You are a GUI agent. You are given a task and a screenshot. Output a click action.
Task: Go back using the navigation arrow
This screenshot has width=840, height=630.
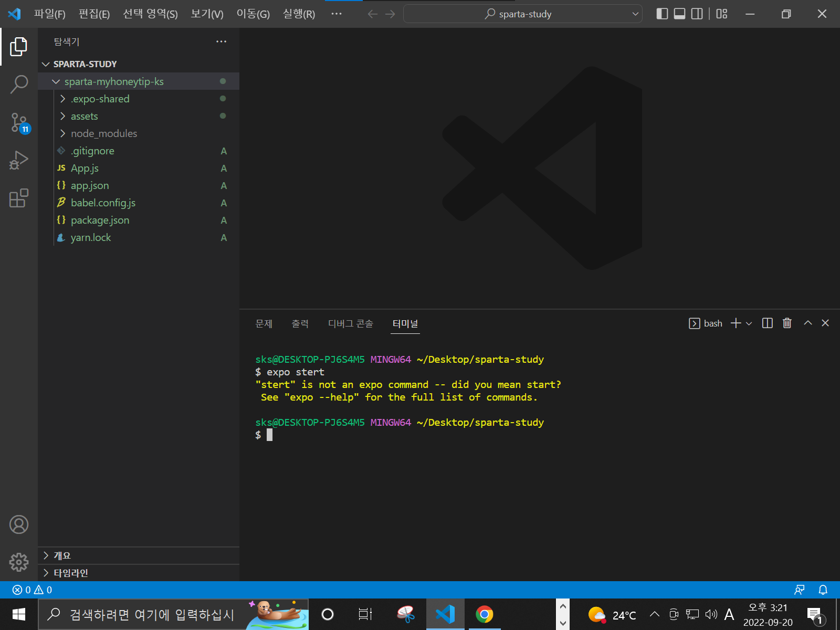[373, 14]
